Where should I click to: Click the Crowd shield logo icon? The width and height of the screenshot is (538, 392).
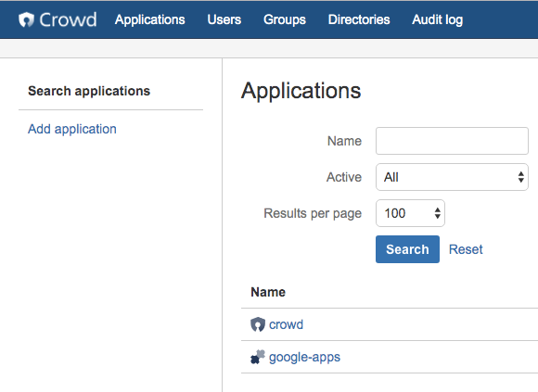pos(26,19)
